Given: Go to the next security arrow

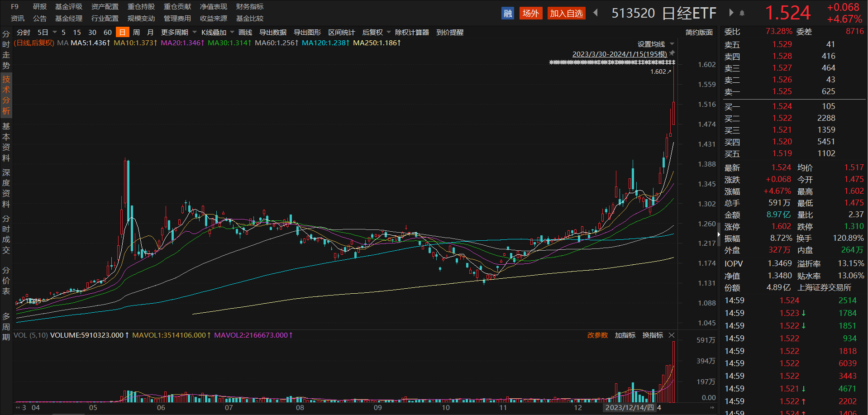Looking at the screenshot, I should [731, 13].
